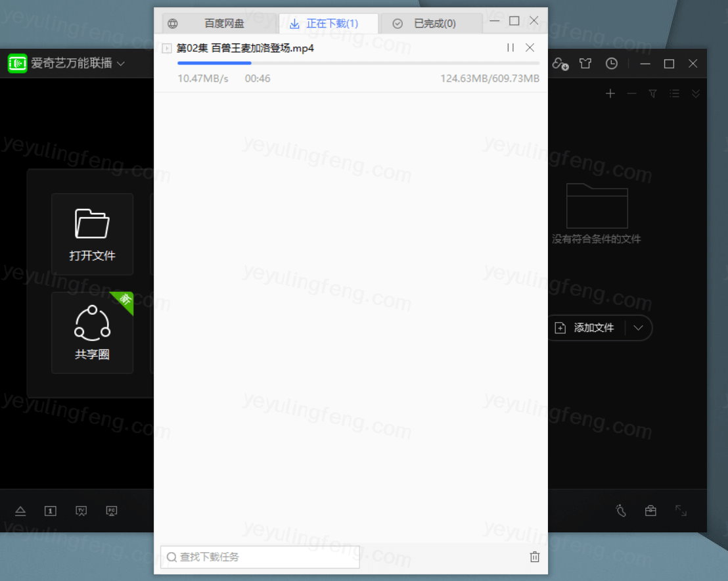Click the minus icon in playlist toolbar
The image size is (728, 581).
tap(631, 94)
